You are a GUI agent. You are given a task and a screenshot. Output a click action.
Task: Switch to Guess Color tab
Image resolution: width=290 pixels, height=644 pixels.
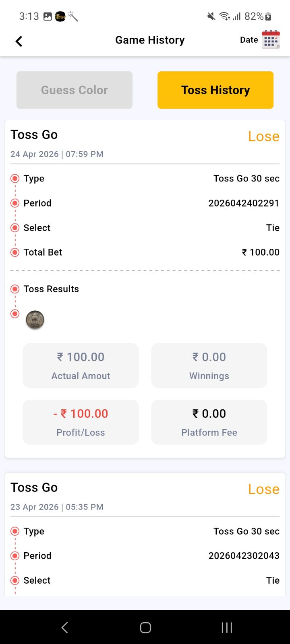75,90
